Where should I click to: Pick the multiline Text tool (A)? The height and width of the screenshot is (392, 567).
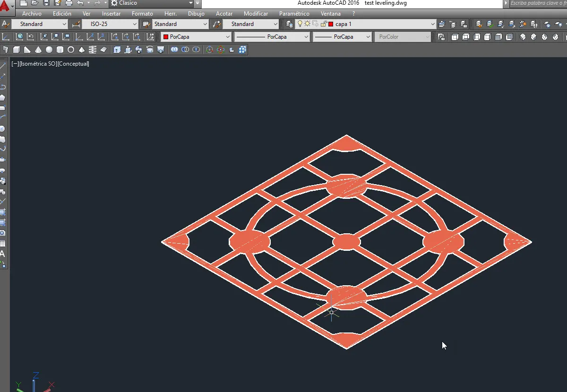click(x=2, y=254)
